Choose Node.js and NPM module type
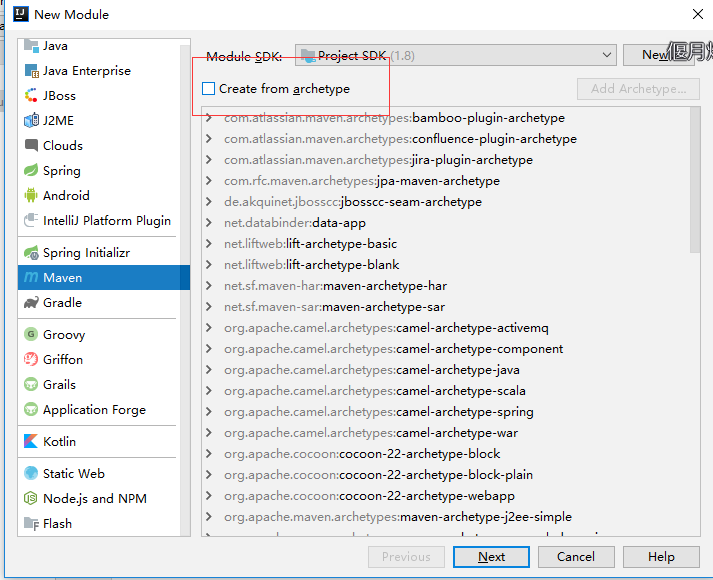Screen dimensions: 713x580 pos(99,499)
